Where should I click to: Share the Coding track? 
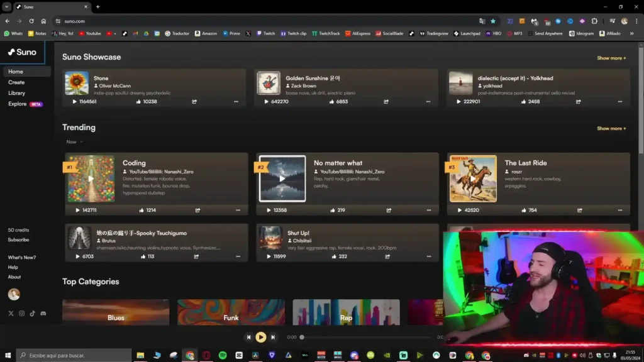[197, 211]
